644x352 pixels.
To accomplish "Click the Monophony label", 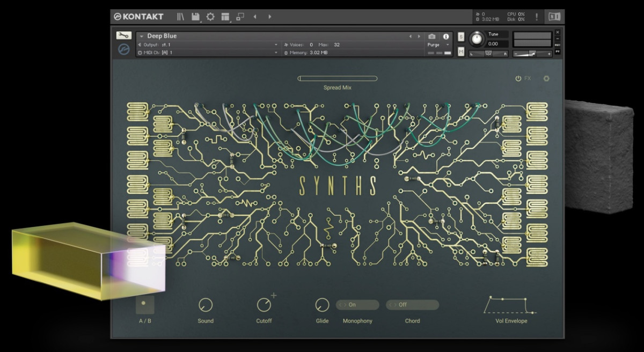I will point(357,321).
